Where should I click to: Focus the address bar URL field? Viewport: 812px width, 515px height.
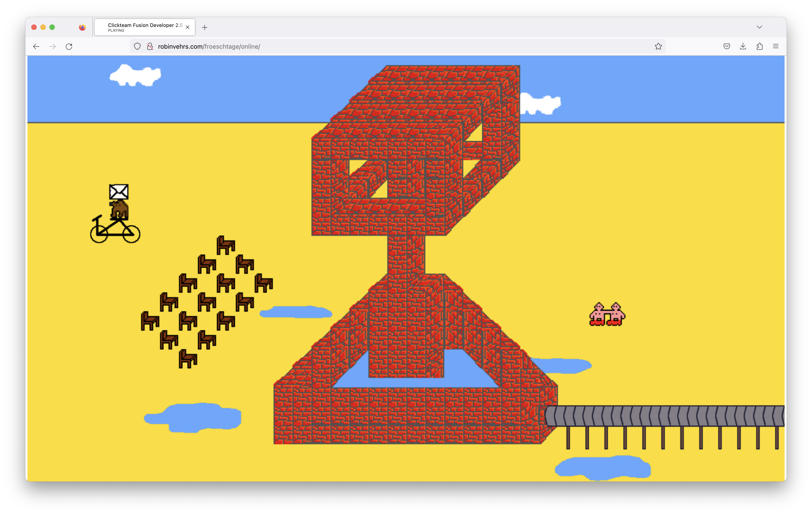coord(398,46)
